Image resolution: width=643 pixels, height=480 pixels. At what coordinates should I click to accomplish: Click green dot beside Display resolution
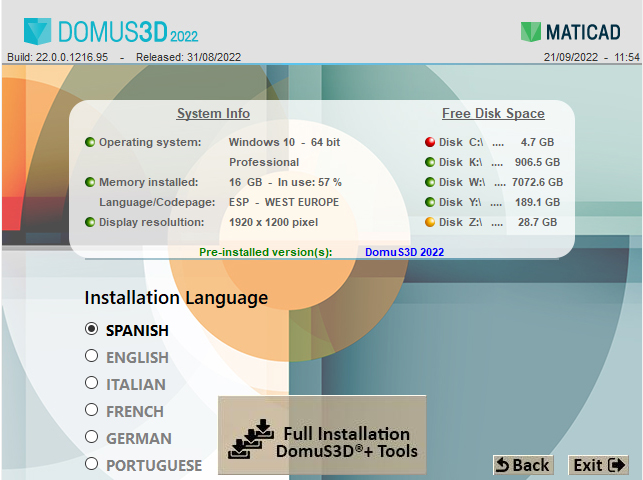coord(90,222)
